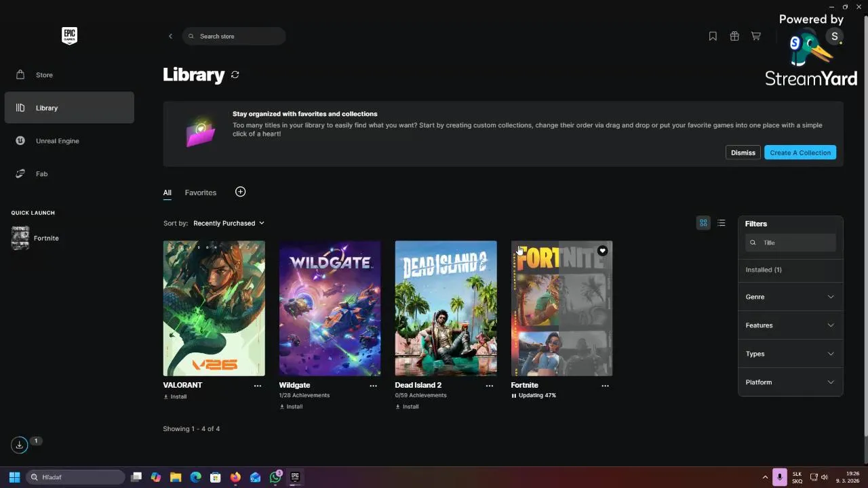Install Wildgate
Image resolution: width=868 pixels, height=488 pixels.
[x=291, y=407]
